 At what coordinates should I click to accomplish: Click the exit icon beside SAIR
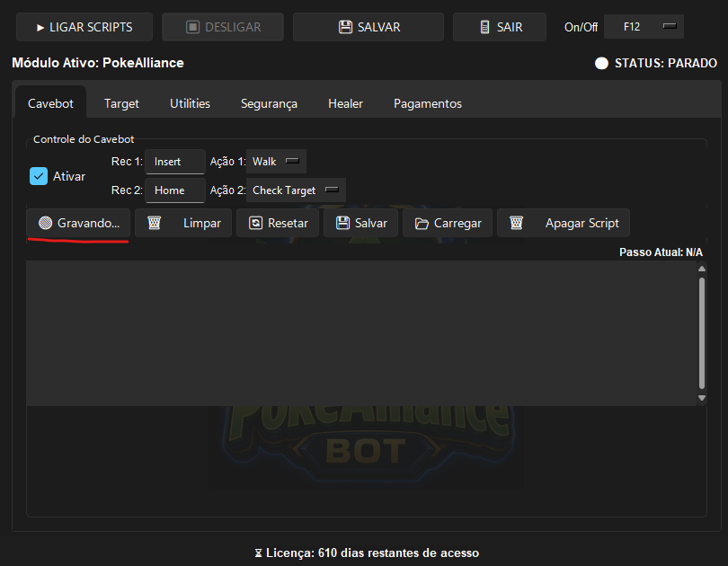484,27
